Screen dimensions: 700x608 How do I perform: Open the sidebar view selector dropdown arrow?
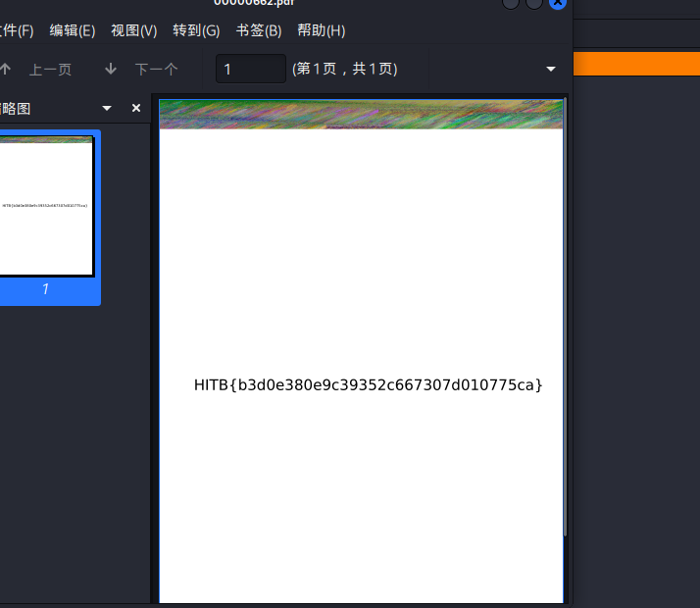tap(107, 108)
